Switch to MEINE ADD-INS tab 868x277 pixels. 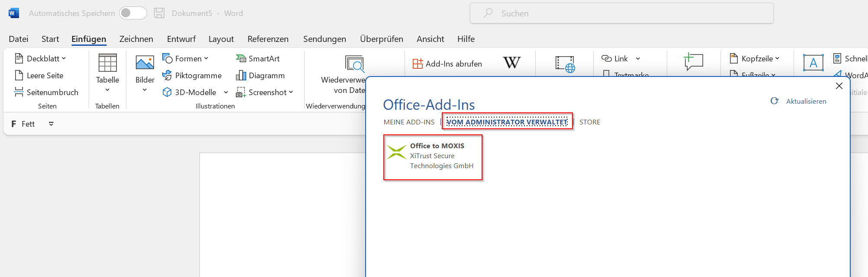click(x=409, y=122)
